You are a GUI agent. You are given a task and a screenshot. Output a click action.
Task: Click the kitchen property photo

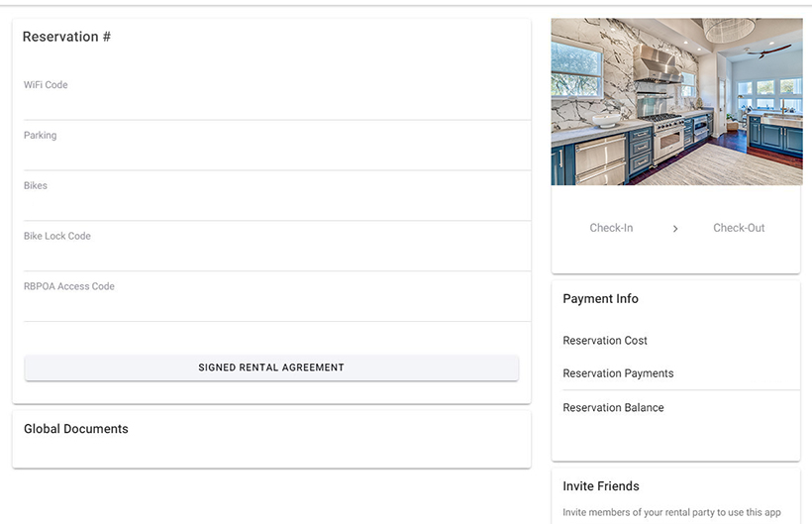tap(677, 101)
